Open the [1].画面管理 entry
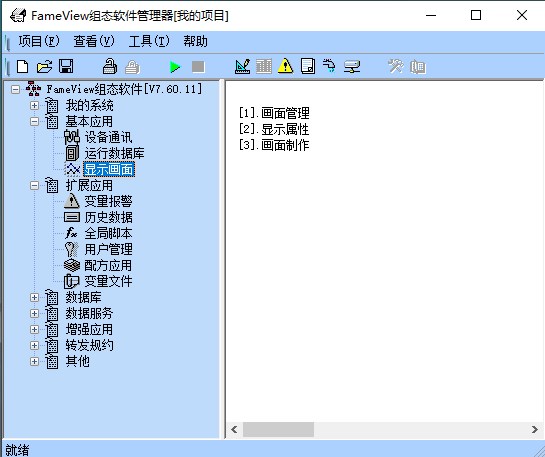This screenshot has height=457, width=545. tap(274, 113)
